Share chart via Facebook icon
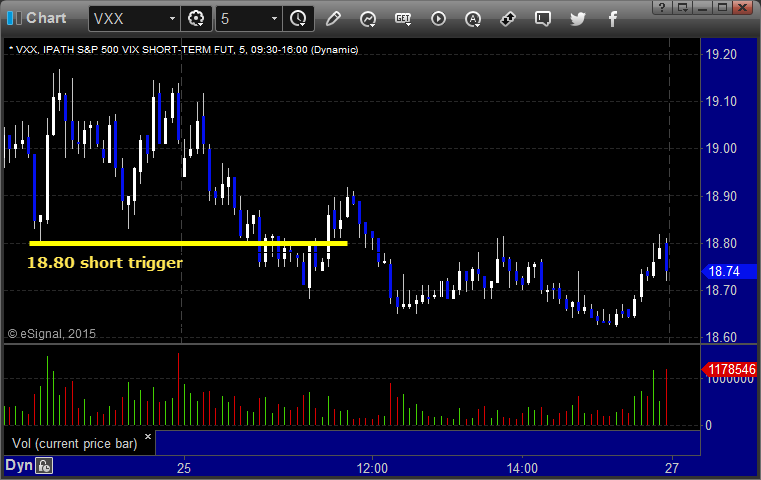The image size is (761, 480). [613, 19]
